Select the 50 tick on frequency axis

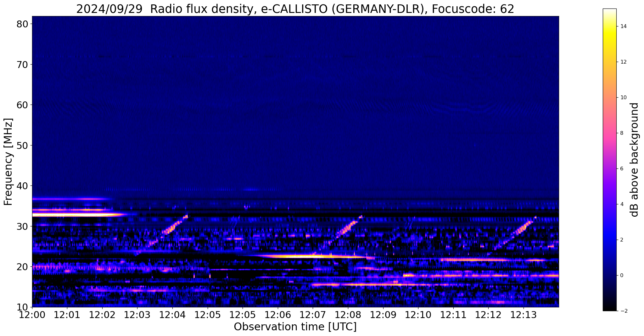pyautogui.click(x=22, y=145)
